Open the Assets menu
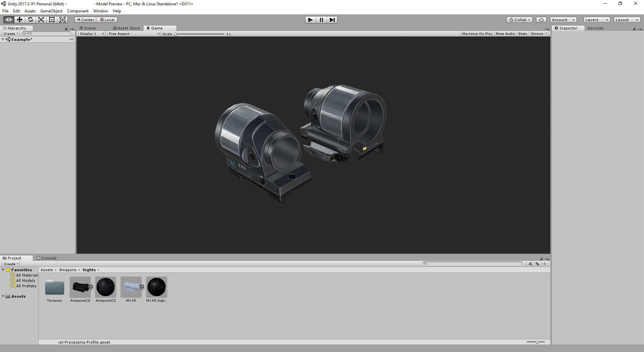The width and height of the screenshot is (644, 352). [30, 11]
